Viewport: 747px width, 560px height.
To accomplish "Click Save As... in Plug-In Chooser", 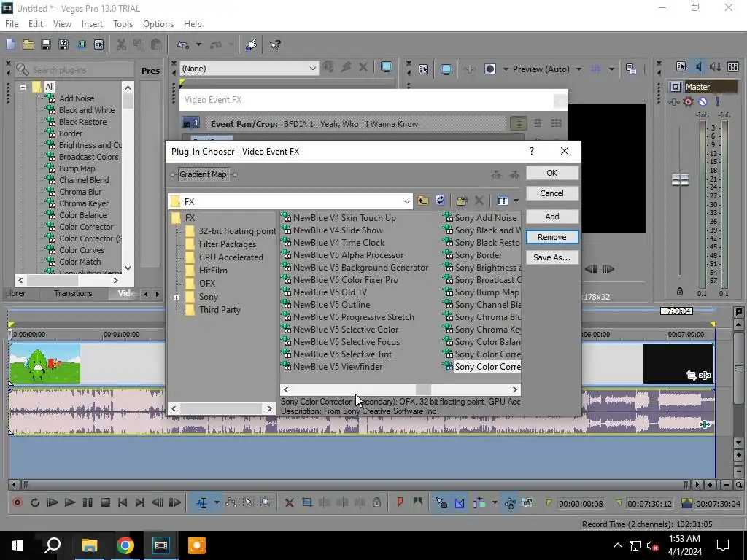I will click(x=552, y=257).
